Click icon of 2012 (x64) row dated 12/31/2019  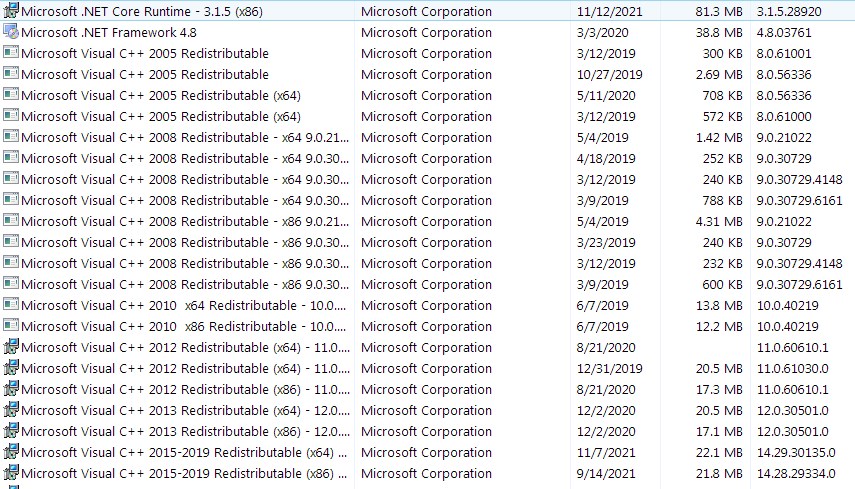pyautogui.click(x=11, y=368)
